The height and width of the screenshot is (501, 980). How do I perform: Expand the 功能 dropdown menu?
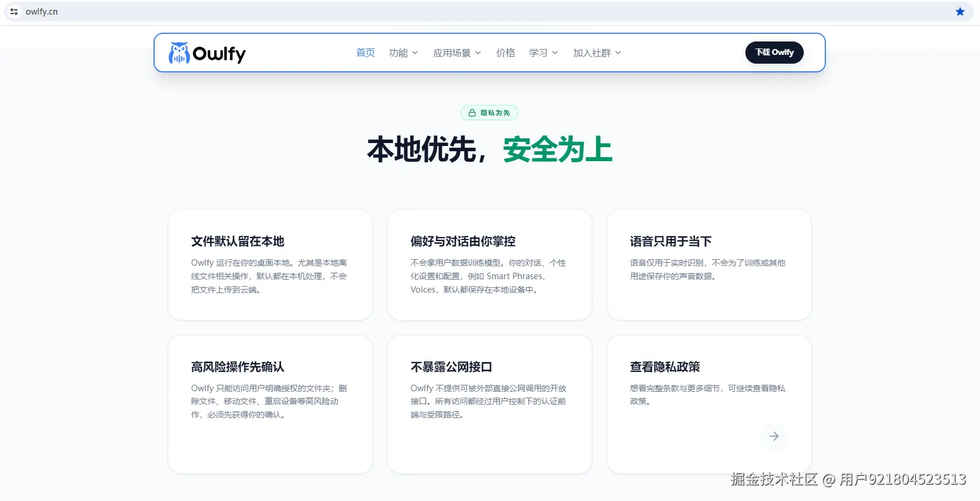(x=403, y=53)
